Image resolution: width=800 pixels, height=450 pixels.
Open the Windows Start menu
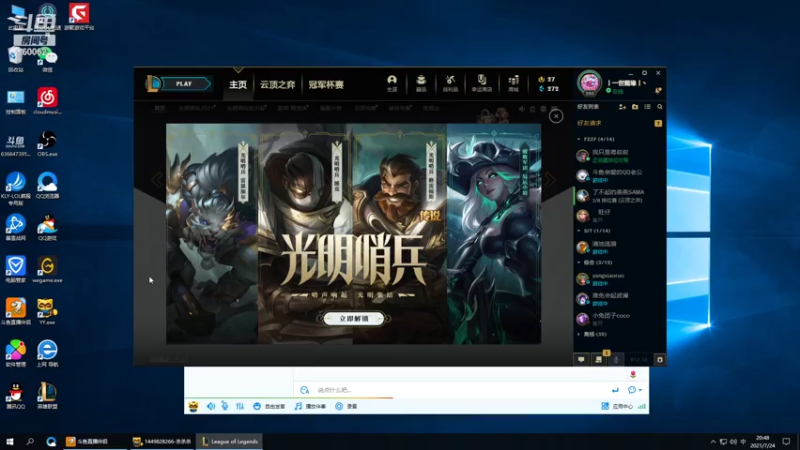(9, 441)
